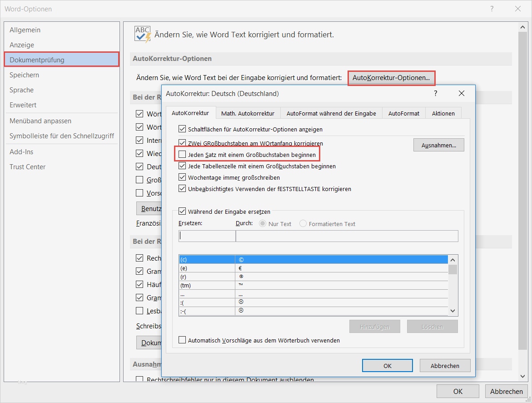The width and height of the screenshot is (532, 403).
Task: Select Dokumentprüfung in the options sidebar
Action: pos(62,60)
